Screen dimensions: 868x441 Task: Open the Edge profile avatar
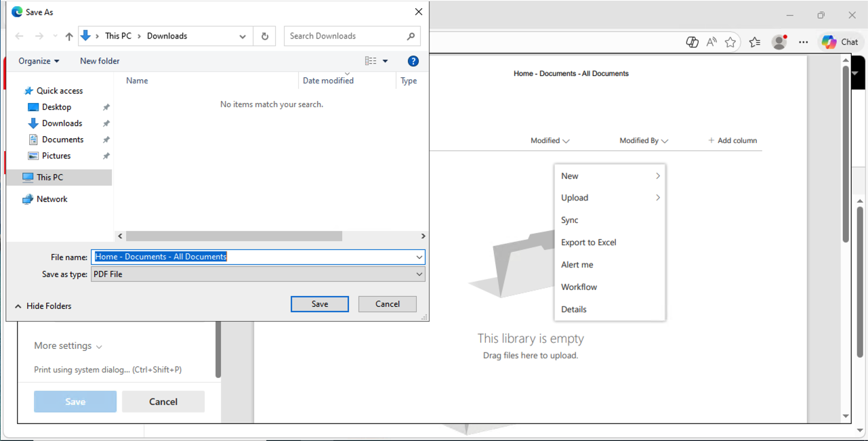(779, 42)
